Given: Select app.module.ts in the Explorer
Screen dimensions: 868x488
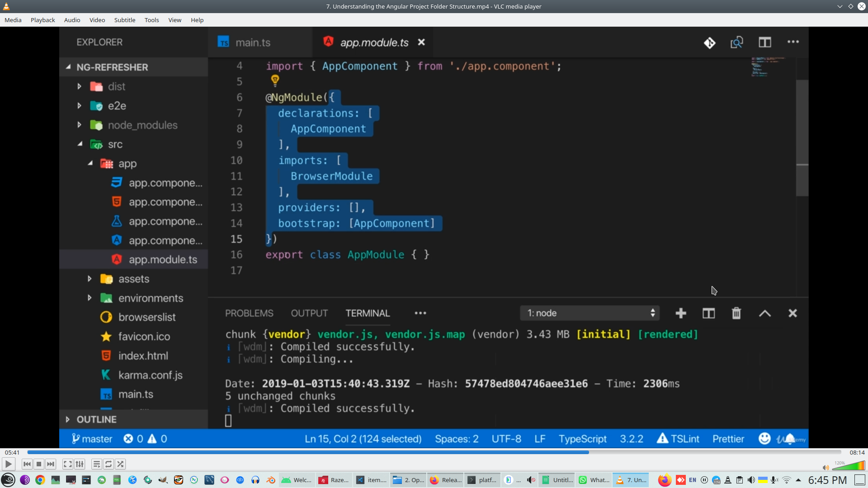Looking at the screenshot, I should point(163,259).
